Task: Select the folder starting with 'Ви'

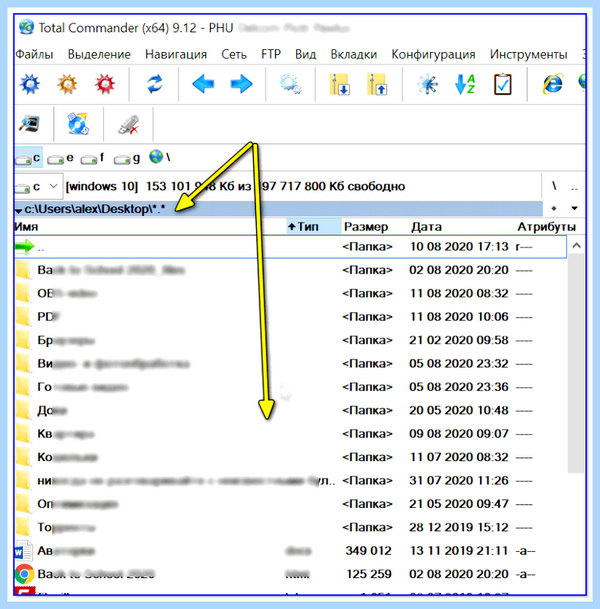Action: [290, 364]
